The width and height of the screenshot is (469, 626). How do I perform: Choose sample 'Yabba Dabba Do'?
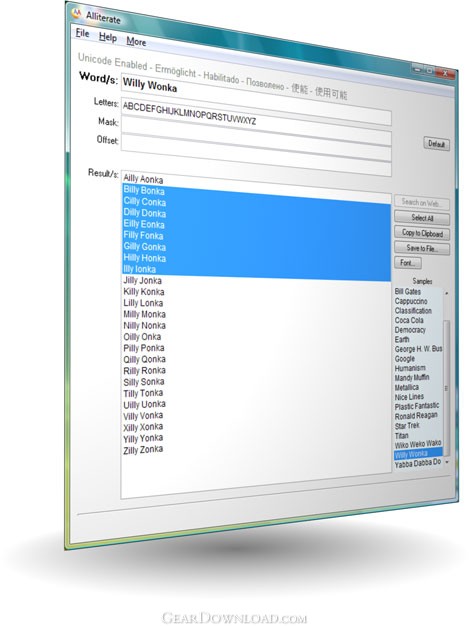coord(418,463)
